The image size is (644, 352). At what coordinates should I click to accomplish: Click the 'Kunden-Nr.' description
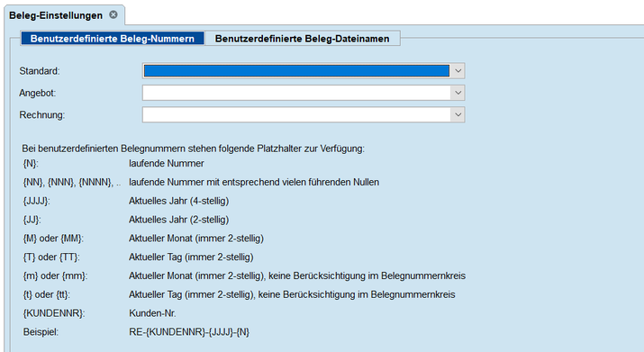coord(152,313)
